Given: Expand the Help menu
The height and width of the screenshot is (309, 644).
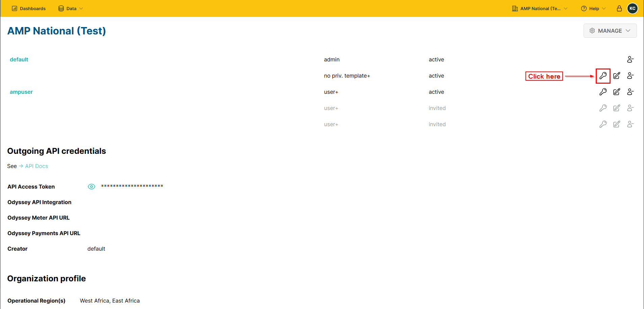Looking at the screenshot, I should click(593, 8).
